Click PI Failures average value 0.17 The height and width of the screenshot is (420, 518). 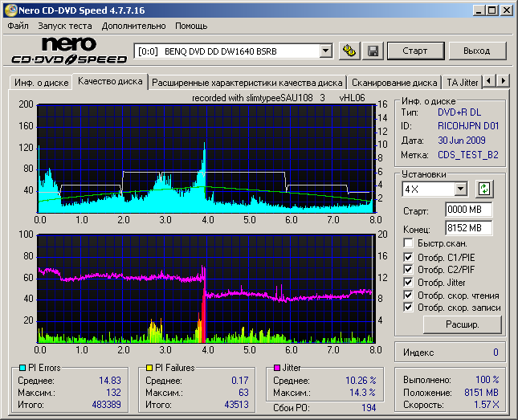pyautogui.click(x=240, y=381)
